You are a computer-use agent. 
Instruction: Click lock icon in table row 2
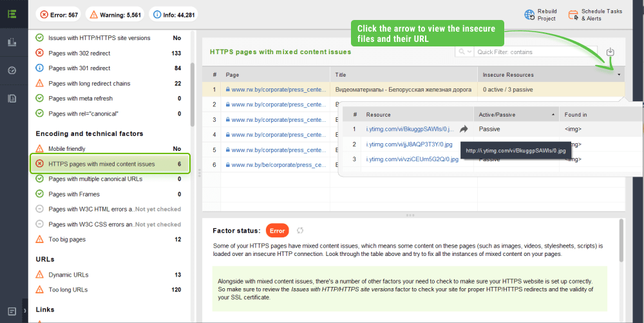coord(227,104)
